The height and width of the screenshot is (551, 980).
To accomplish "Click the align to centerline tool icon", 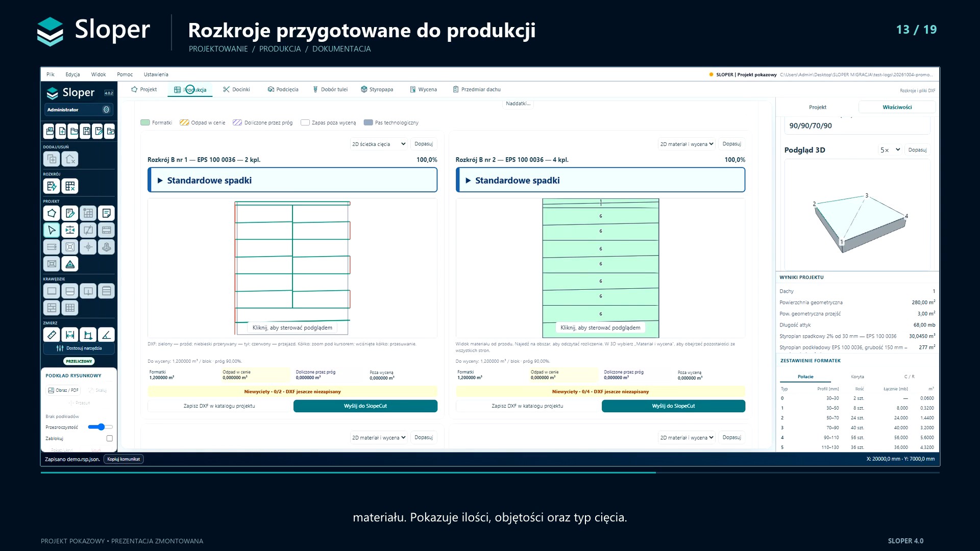I will pyautogui.click(x=70, y=230).
